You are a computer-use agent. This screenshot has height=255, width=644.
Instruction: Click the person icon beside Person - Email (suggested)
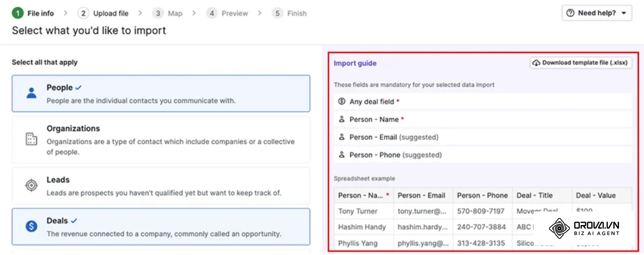pyautogui.click(x=342, y=137)
